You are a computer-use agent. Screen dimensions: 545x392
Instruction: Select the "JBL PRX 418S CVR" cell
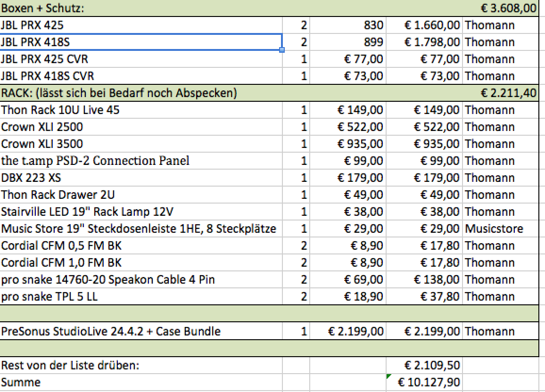coord(141,76)
